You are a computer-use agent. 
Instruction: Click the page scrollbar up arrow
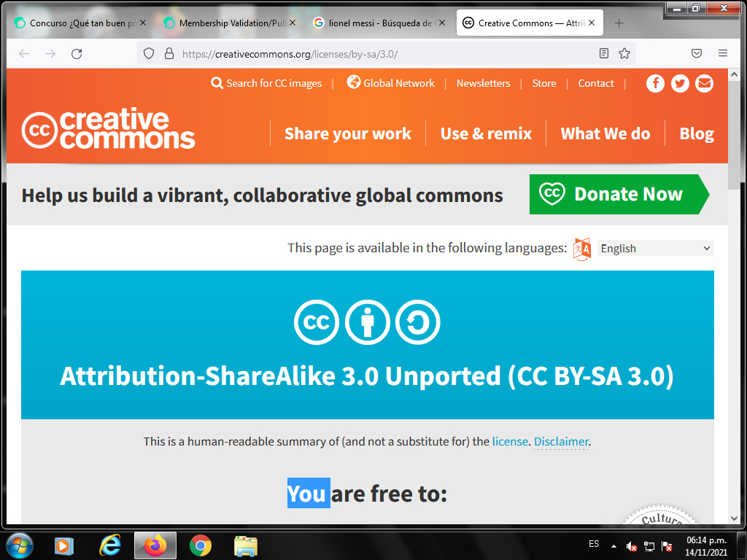click(734, 74)
